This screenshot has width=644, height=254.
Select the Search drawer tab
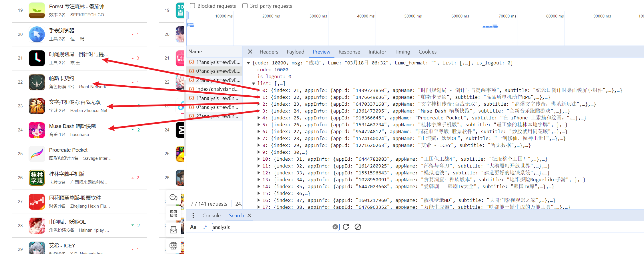click(236, 216)
